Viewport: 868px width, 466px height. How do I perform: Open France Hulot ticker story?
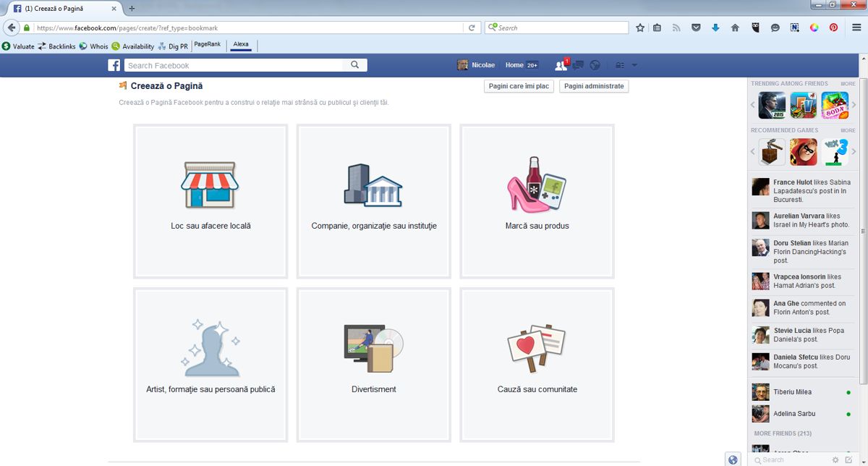[x=803, y=191]
